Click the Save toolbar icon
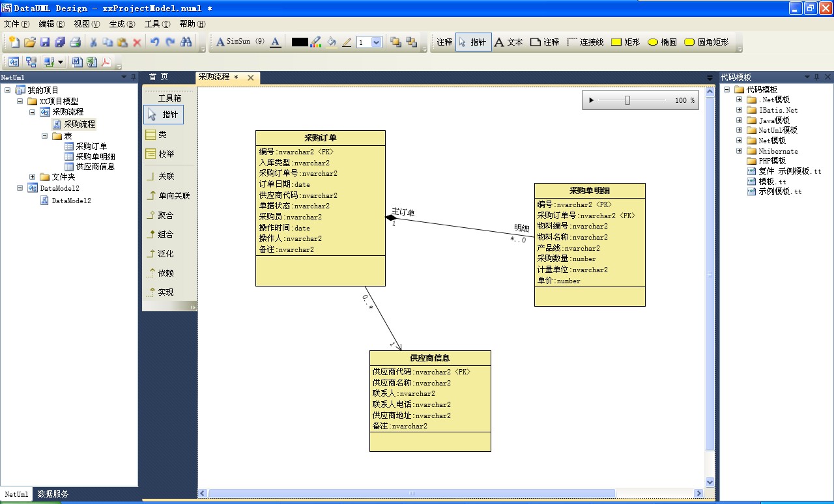 click(45, 42)
